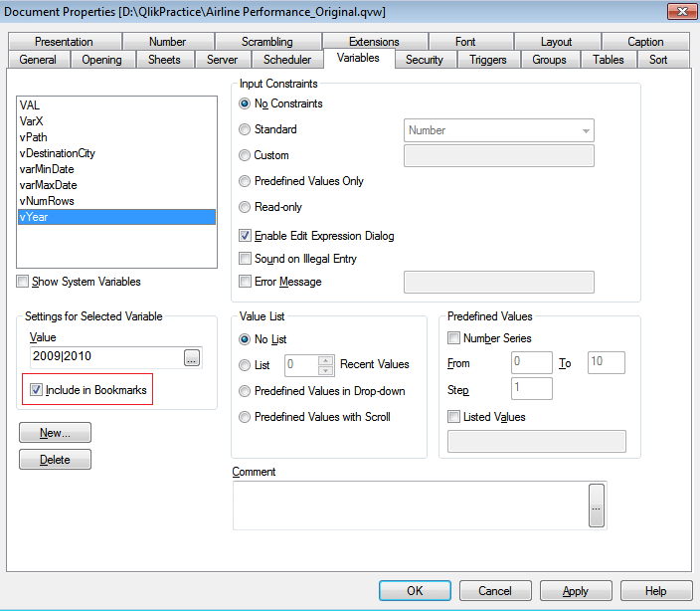Close the Document Properties dialog window
The image size is (700, 611).
[680, 11]
